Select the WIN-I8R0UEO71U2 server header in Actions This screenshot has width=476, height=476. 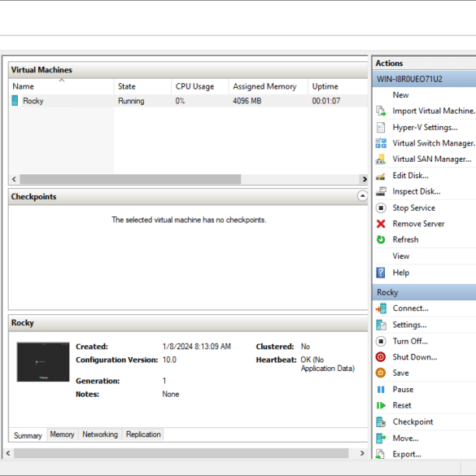click(x=424, y=79)
